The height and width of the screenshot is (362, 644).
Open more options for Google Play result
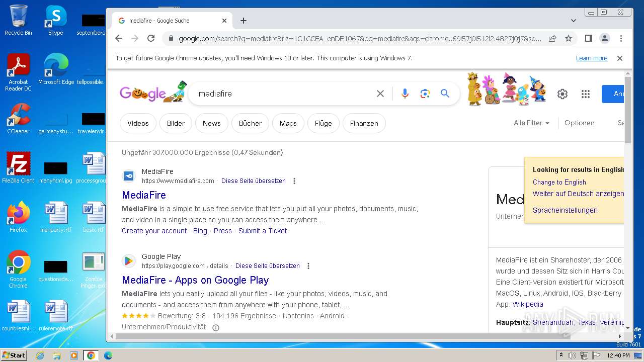click(308, 266)
